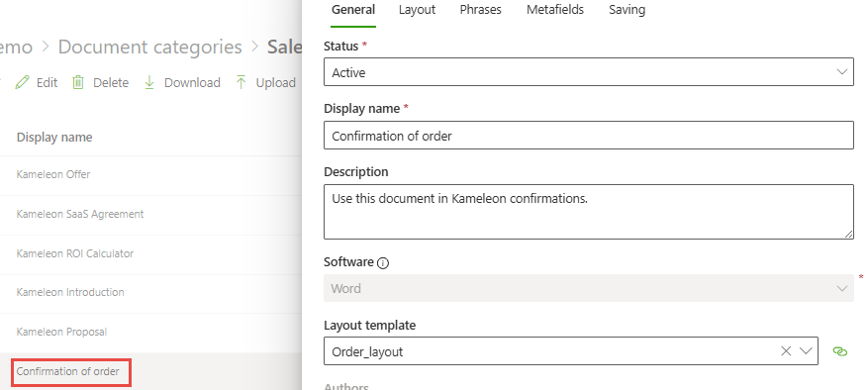Click the Edit pencil icon
Viewport: 868px width, 390px height.
[x=22, y=82]
